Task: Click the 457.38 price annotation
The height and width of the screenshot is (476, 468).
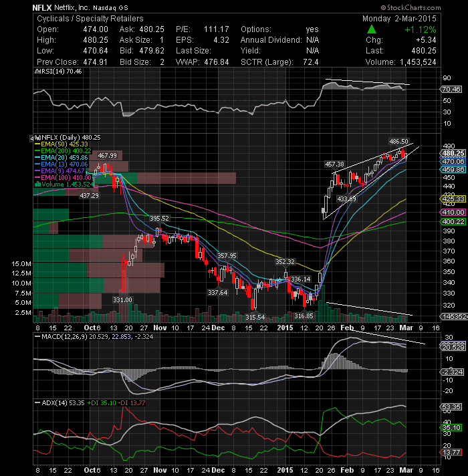Action: click(334, 164)
